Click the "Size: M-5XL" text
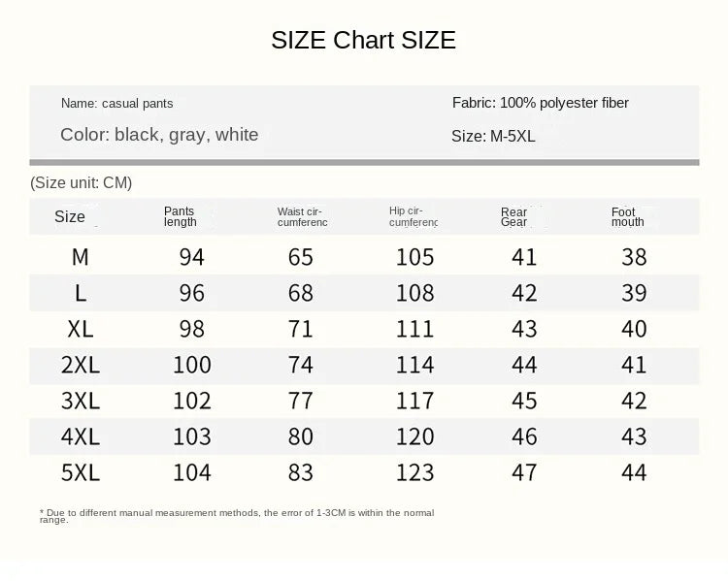 493,137
